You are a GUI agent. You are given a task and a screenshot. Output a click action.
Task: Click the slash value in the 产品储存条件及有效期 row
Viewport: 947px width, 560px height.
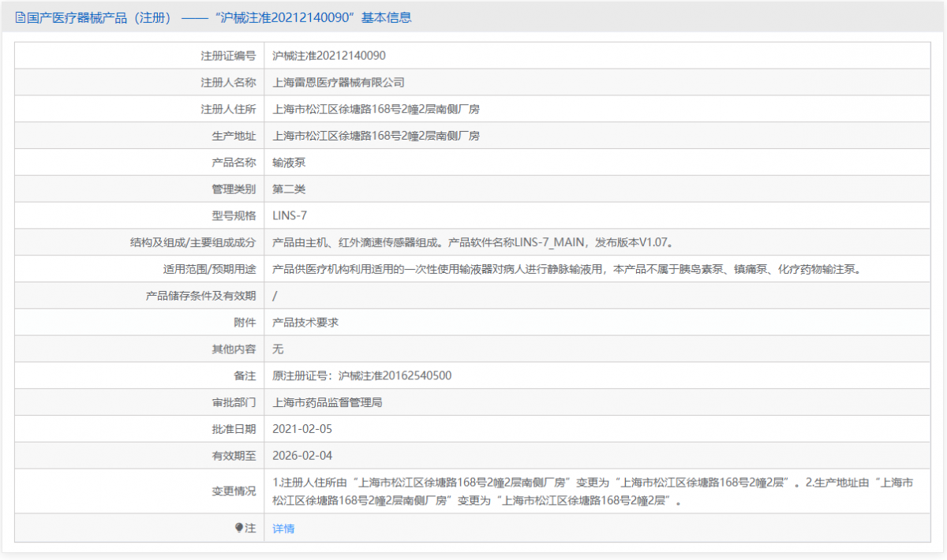point(275,296)
